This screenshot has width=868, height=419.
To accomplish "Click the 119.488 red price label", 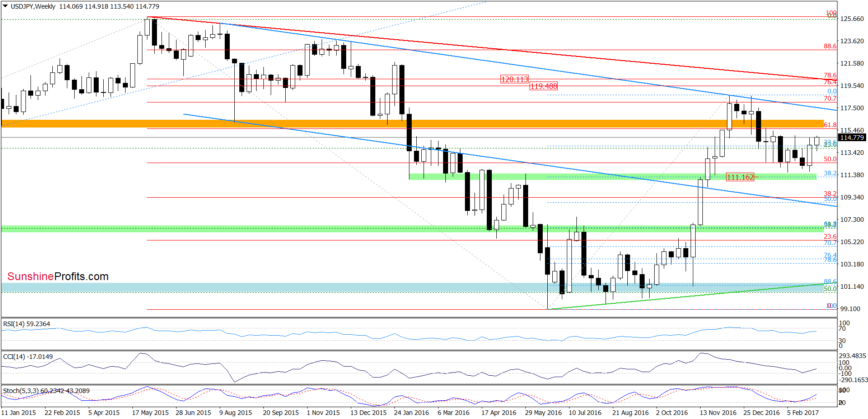I will pos(544,86).
